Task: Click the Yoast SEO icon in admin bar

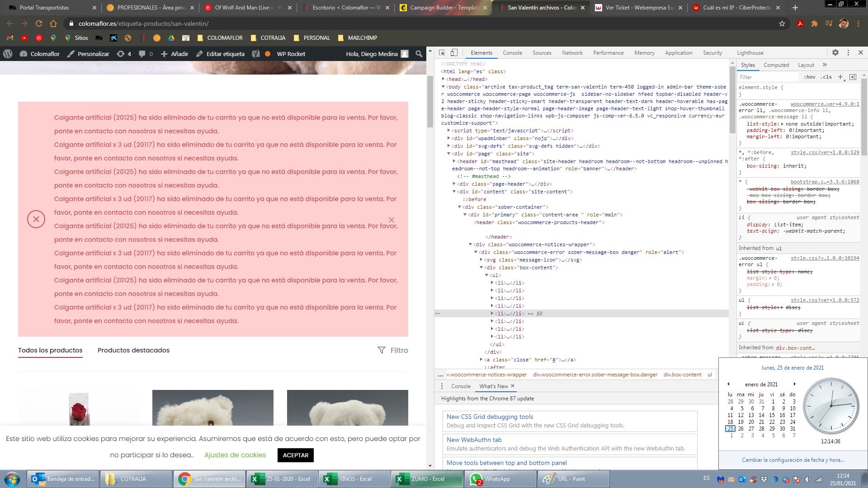Action: pyautogui.click(x=256, y=54)
